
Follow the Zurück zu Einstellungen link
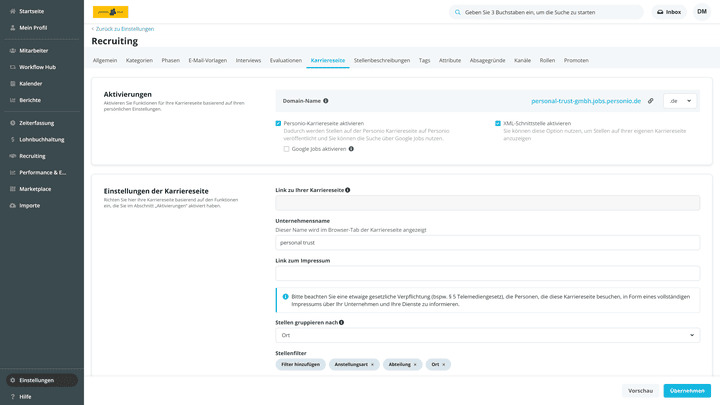click(x=124, y=29)
